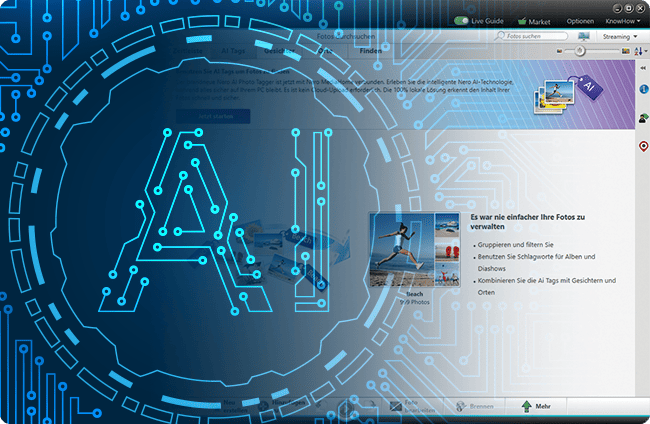Toggle the Live Guide switch
This screenshot has width=650, height=424.
[464, 20]
